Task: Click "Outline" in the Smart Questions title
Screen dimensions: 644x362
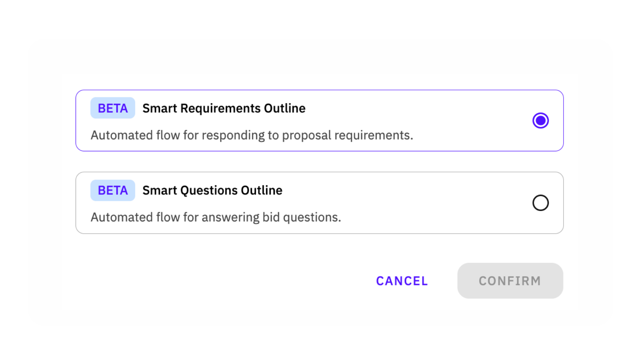Action: pyautogui.click(x=262, y=190)
